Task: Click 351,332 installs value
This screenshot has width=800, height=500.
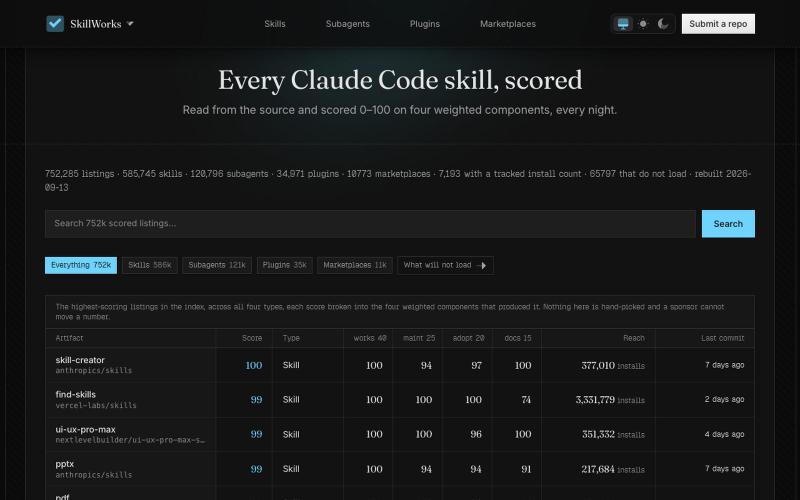Action: point(613,434)
